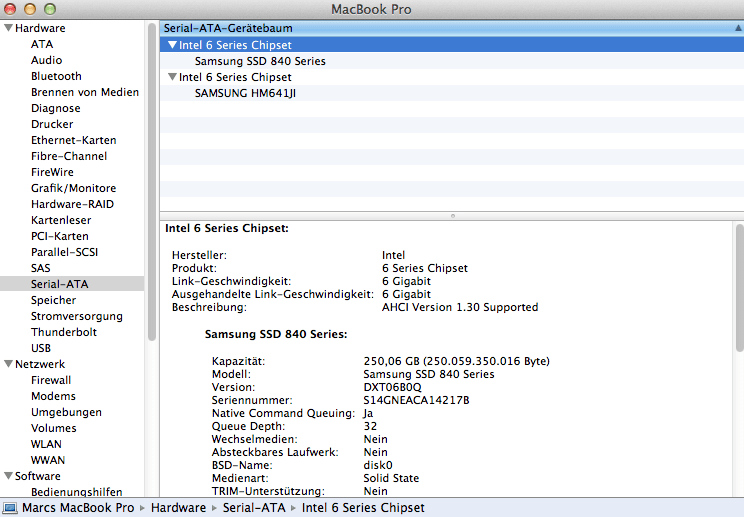Click the Queue Depth value 32
The image size is (744, 517).
(370, 426)
